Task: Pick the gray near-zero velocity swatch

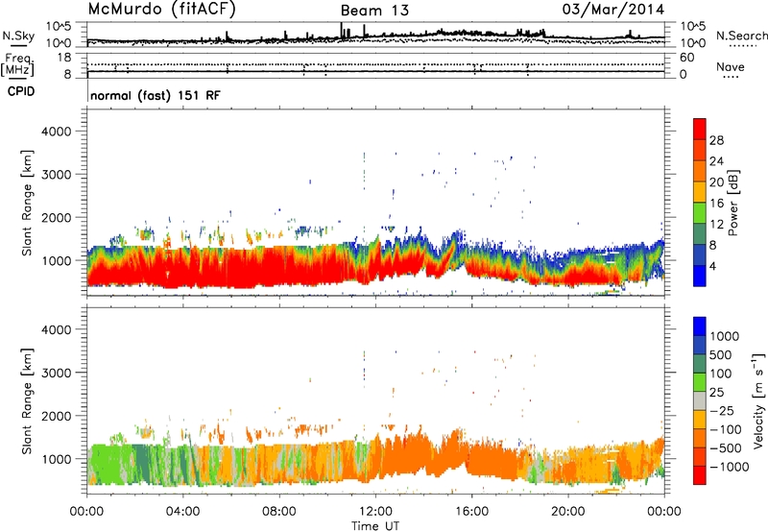Action: point(700,401)
